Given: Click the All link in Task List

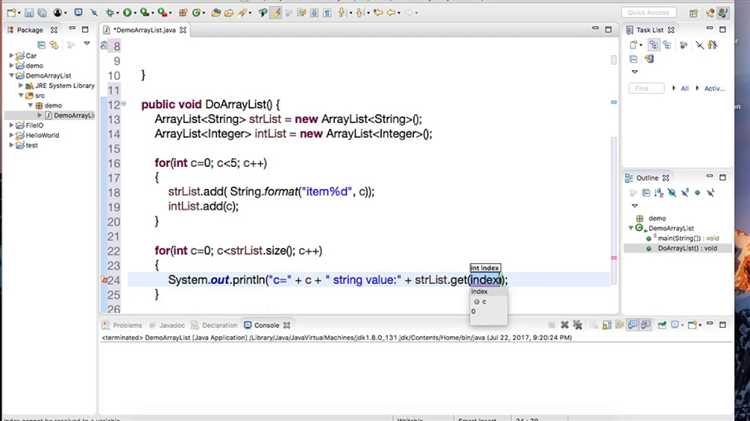Looking at the screenshot, I should (x=684, y=89).
